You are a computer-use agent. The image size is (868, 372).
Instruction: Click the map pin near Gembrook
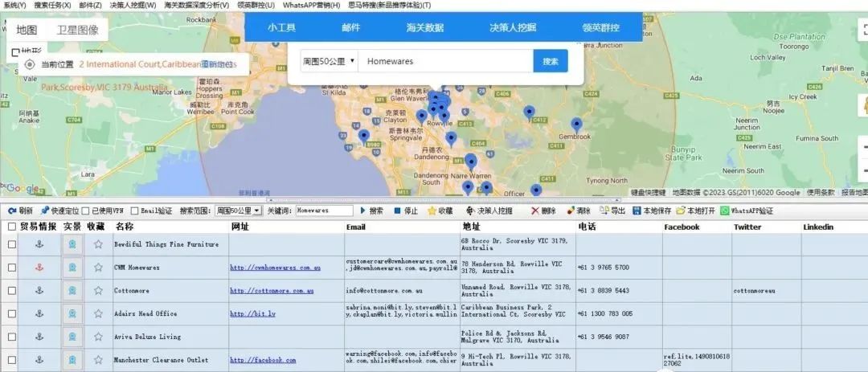(576, 125)
